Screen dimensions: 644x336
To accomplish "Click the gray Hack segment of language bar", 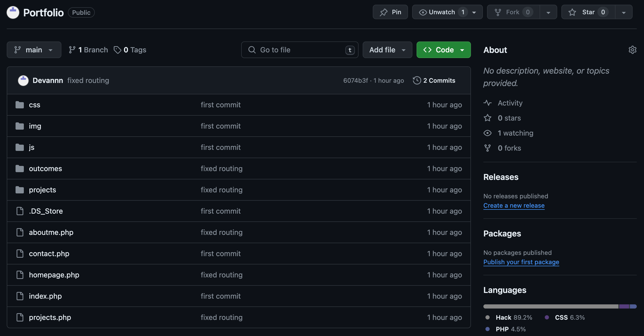I will [x=551, y=306].
